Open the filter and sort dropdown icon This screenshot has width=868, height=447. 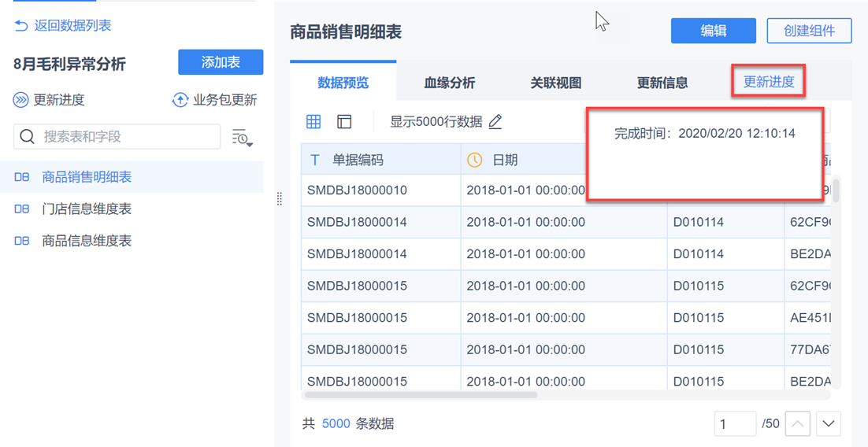242,137
